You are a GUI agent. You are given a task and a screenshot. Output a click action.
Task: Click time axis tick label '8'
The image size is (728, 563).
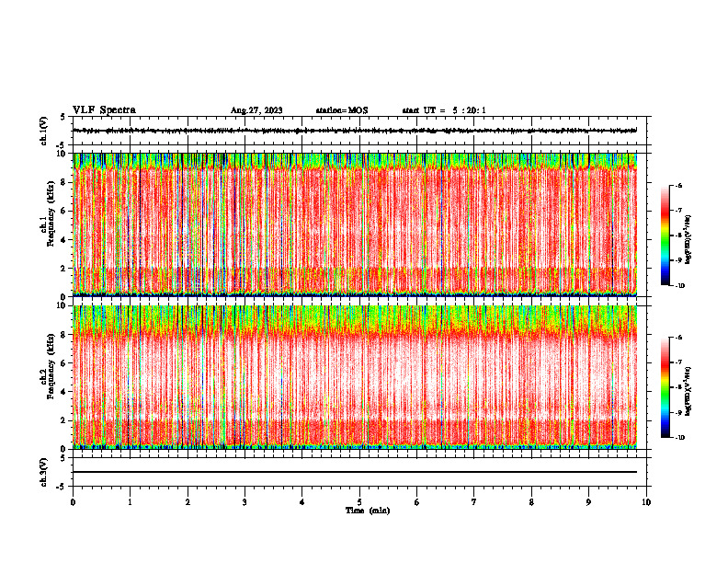click(531, 502)
